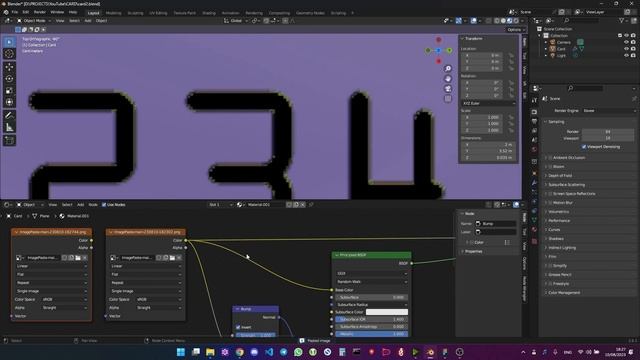Toggle the Viewport Denoising checkbox
Screen dimensions: 640x360
584,147
